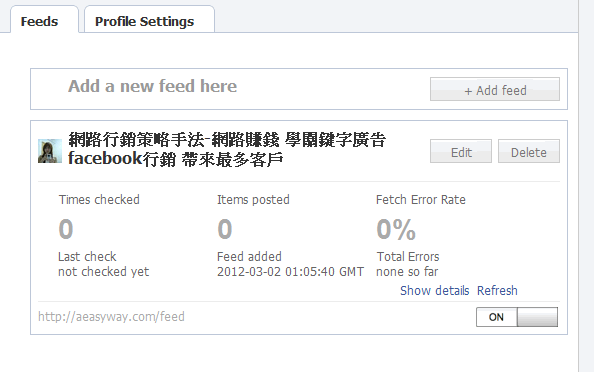The height and width of the screenshot is (372, 597).
Task: Click the gray slider handle of ON switch
Action: pos(537,317)
